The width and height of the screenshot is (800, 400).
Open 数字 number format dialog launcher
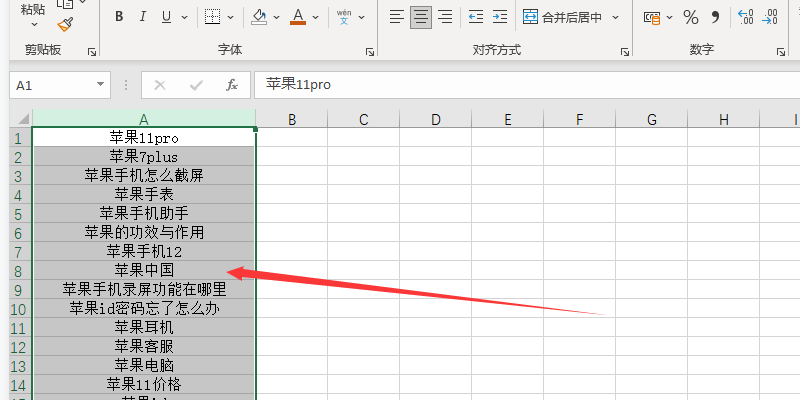pos(781,52)
